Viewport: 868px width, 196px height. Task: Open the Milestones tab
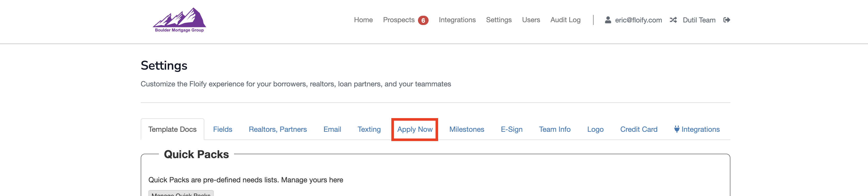pos(466,129)
